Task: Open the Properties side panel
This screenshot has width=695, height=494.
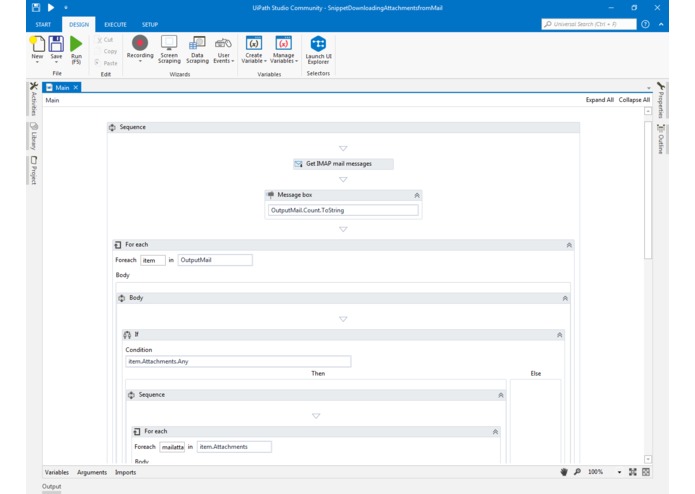Action: 661,100
